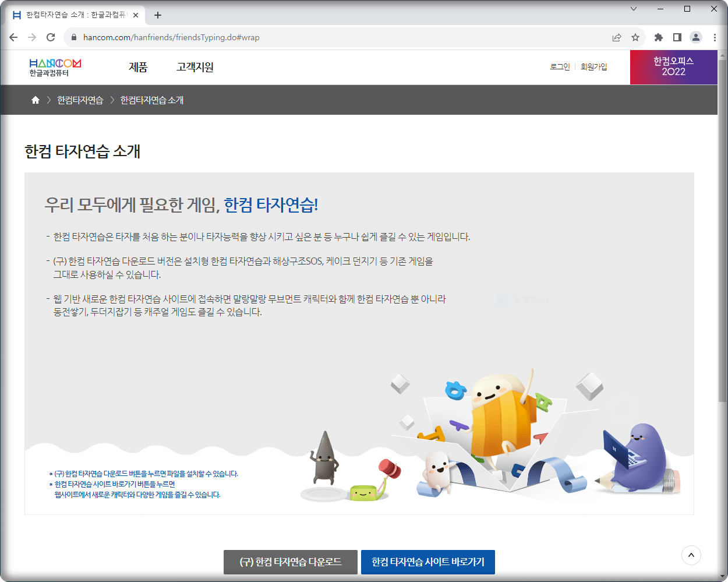Click the 회원가입 link
Screen dimensions: 728x582
[x=594, y=67]
